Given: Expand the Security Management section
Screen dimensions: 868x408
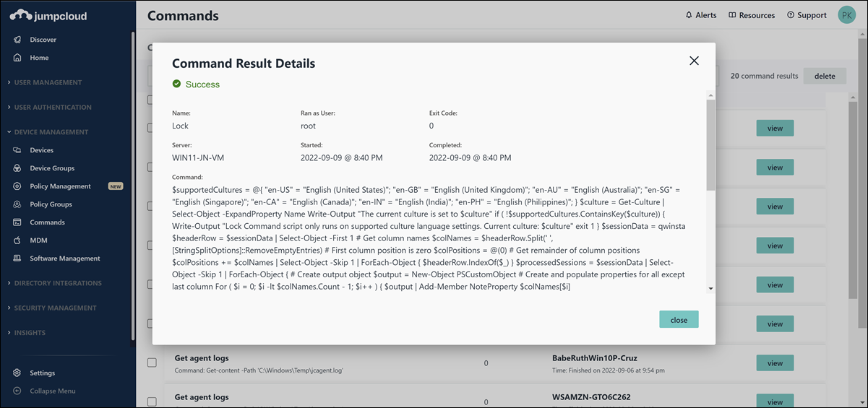Looking at the screenshot, I should tap(56, 308).
